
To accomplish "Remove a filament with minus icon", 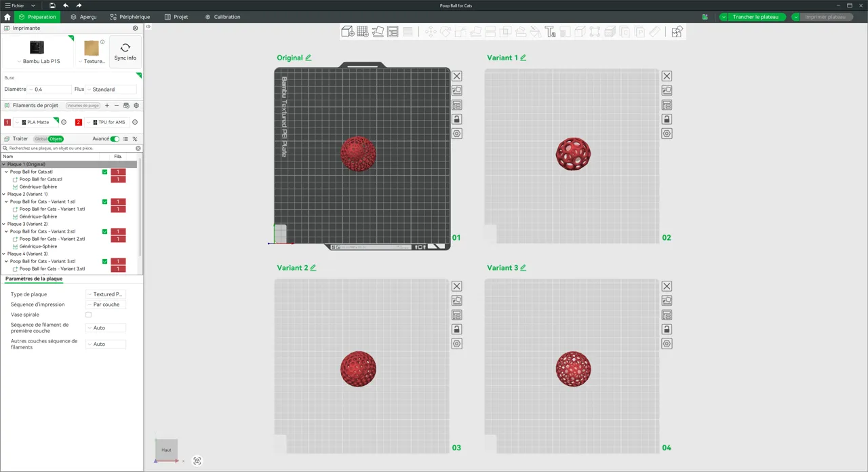I will click(x=117, y=106).
